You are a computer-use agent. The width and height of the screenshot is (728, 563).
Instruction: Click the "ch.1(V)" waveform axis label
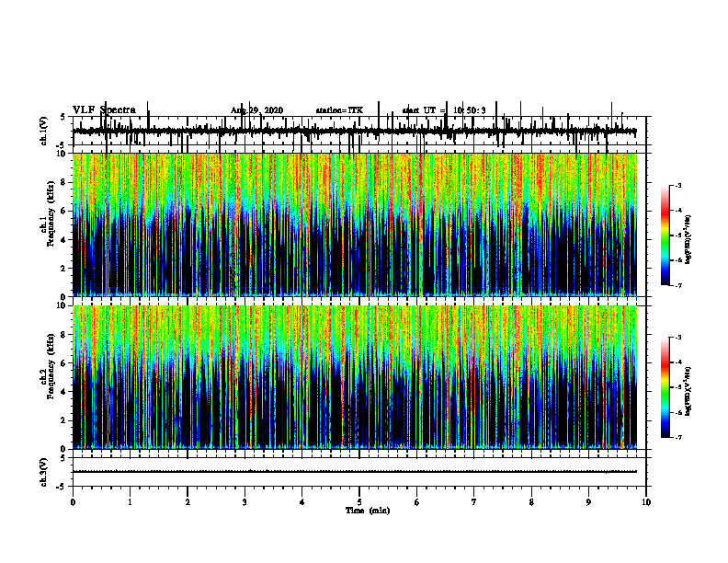click(x=44, y=131)
